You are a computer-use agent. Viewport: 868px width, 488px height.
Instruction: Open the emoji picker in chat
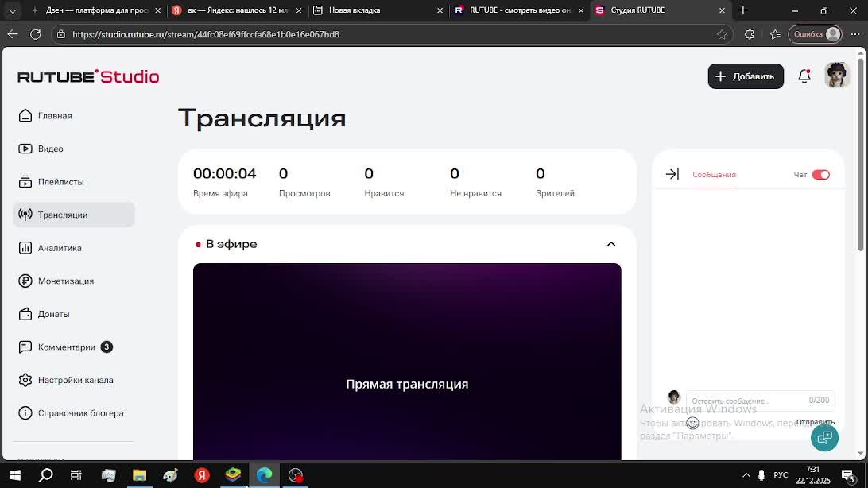[692, 424]
